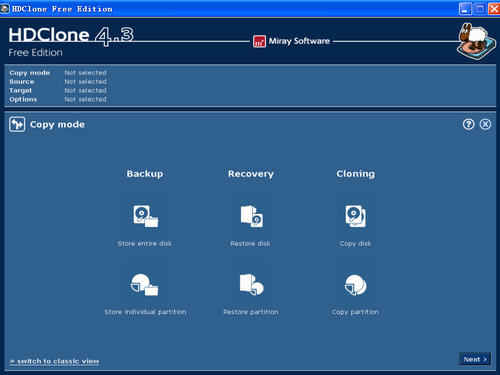This screenshot has width=500, height=375.
Task: Click the Options status row label
Action: [23, 99]
